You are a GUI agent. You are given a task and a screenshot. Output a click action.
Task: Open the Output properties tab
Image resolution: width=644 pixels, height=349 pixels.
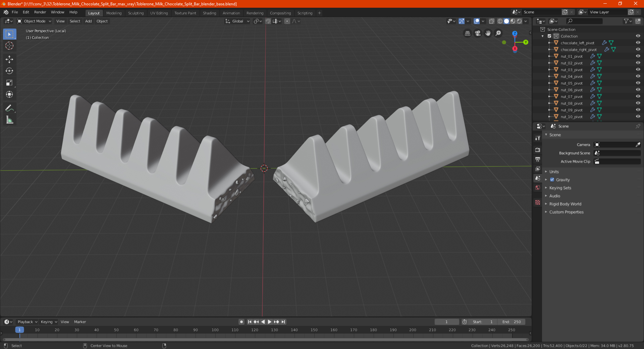[538, 159]
